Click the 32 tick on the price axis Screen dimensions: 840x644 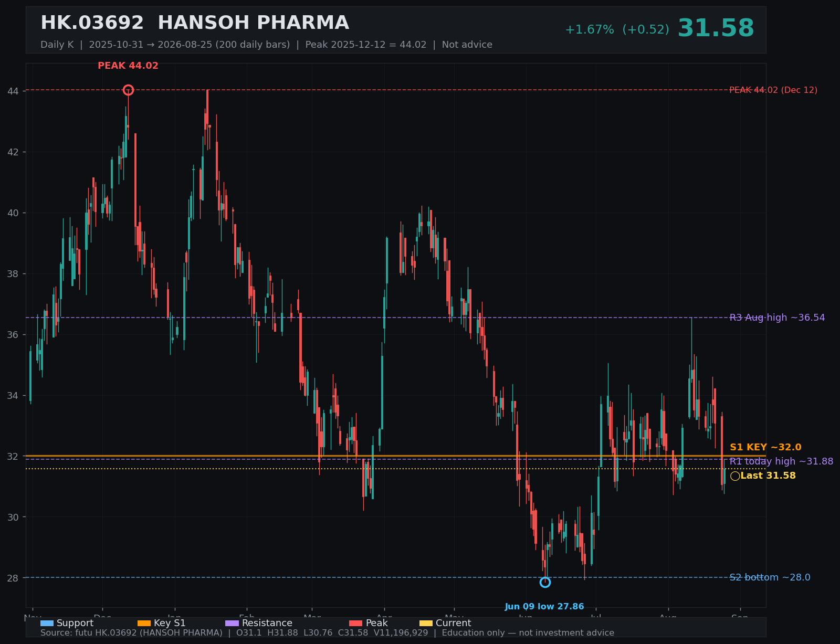point(13,457)
